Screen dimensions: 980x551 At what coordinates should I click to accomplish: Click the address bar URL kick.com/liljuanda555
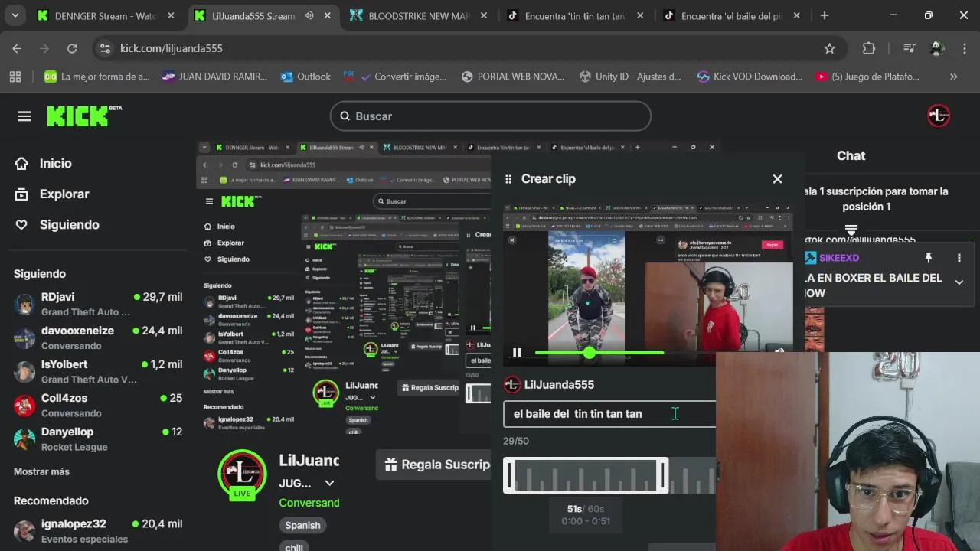tap(171, 48)
